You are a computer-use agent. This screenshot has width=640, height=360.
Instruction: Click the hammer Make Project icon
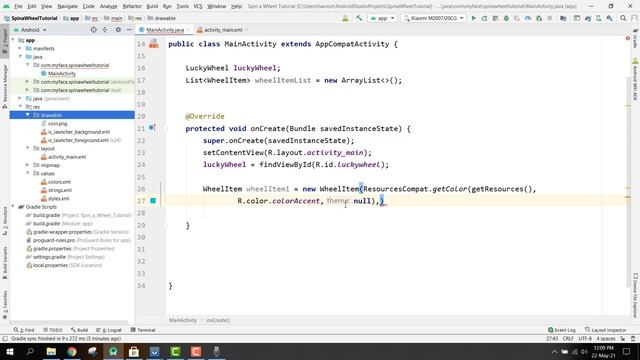pyautogui.click(x=359, y=18)
